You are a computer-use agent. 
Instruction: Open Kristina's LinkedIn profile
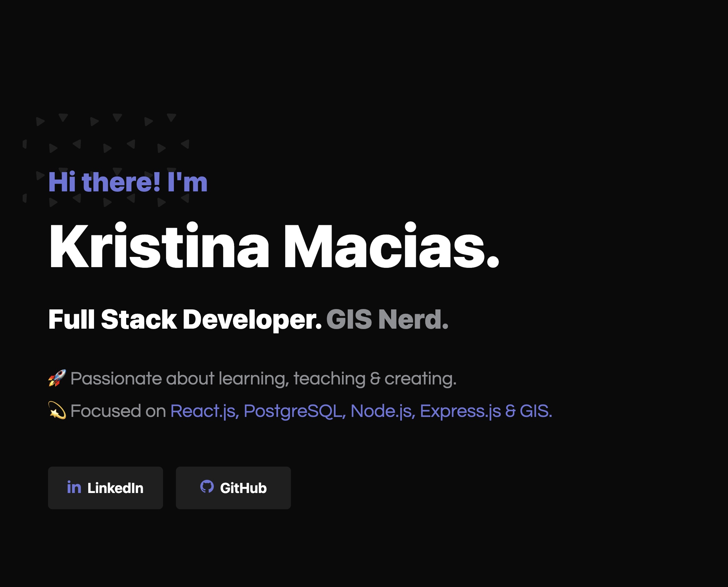pyautogui.click(x=105, y=487)
